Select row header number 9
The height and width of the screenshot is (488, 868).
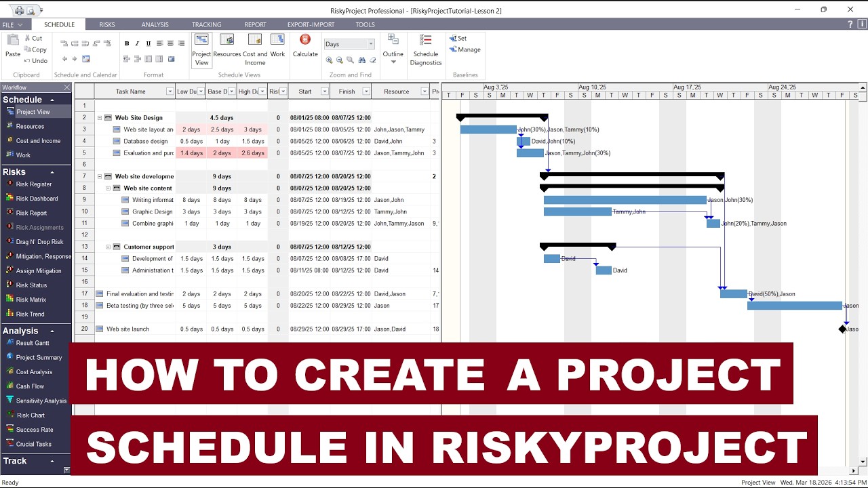(85, 200)
